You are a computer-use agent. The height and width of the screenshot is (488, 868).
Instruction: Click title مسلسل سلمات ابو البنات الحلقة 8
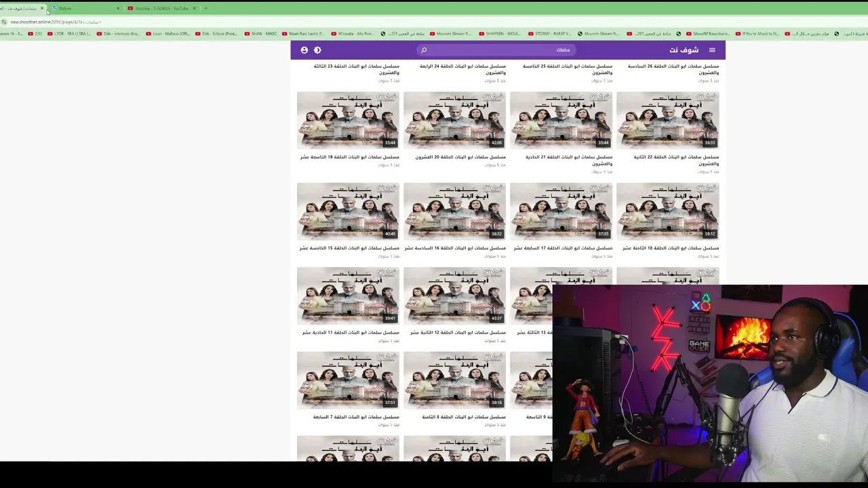click(x=464, y=417)
